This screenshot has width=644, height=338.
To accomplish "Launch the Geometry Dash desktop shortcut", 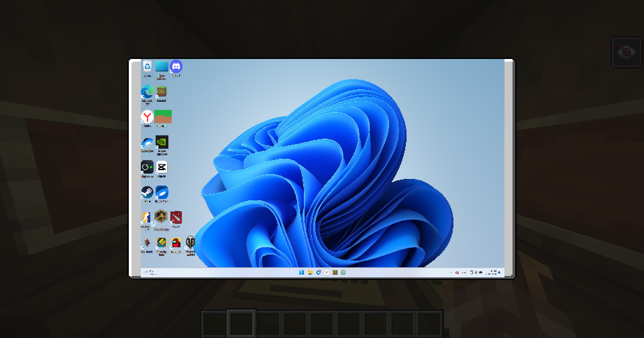I will pos(161,243).
